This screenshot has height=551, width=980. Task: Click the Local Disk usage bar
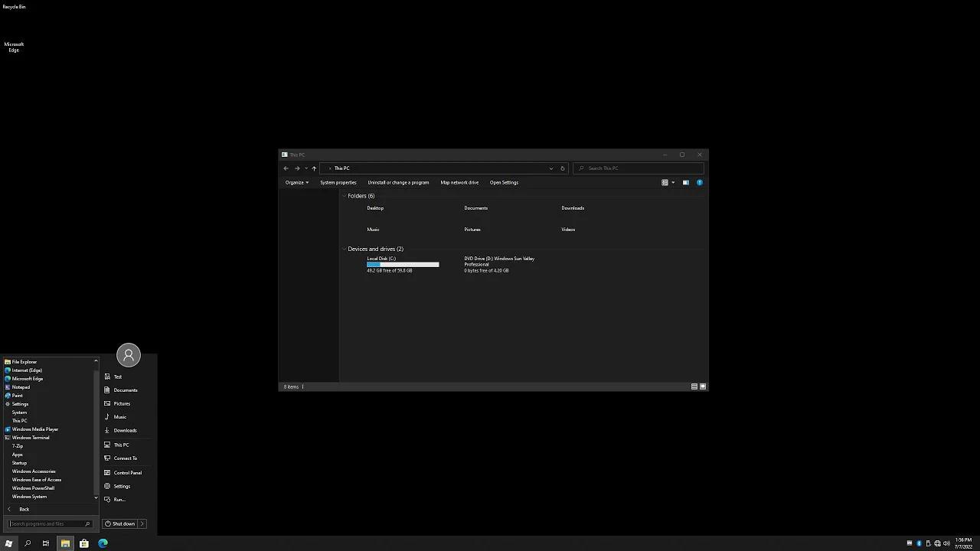pyautogui.click(x=402, y=264)
